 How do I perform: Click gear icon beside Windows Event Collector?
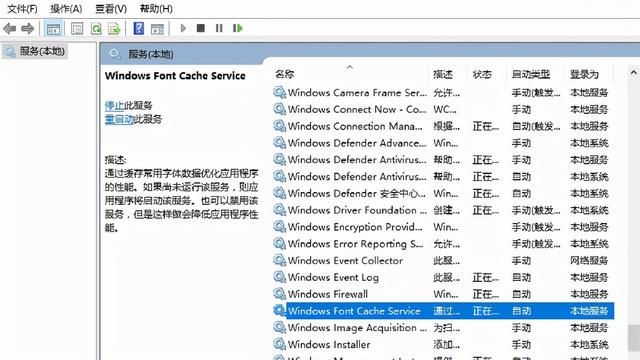[279, 260]
